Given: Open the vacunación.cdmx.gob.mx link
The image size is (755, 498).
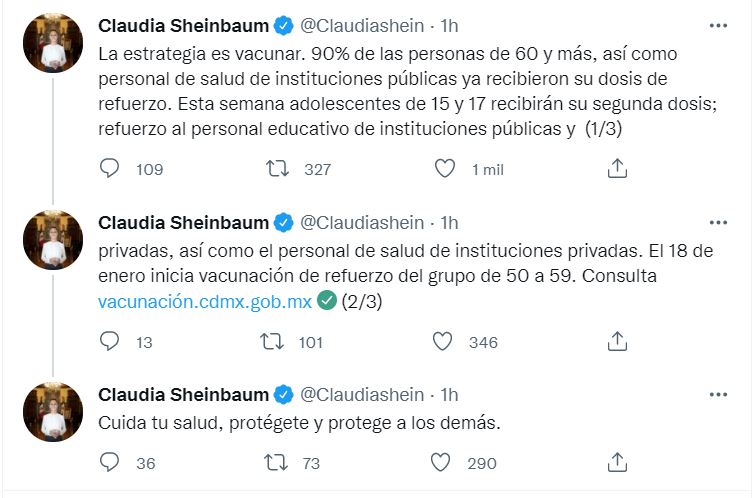Looking at the screenshot, I should [205, 301].
